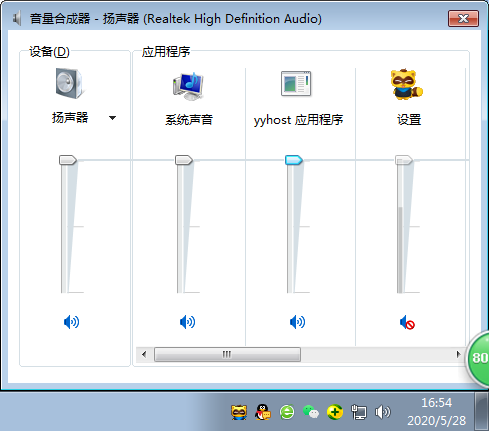Click the 设置 volume slider handle
The image size is (489, 431).
[404, 160]
